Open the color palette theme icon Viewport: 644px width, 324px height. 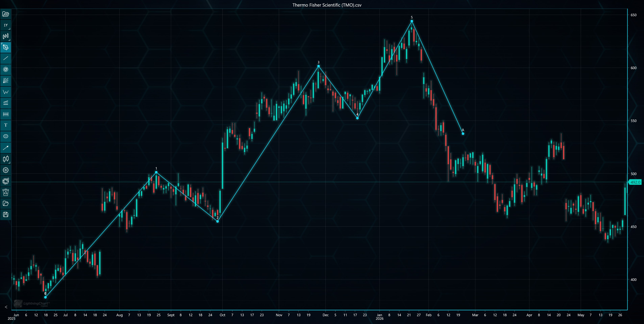(x=6, y=181)
